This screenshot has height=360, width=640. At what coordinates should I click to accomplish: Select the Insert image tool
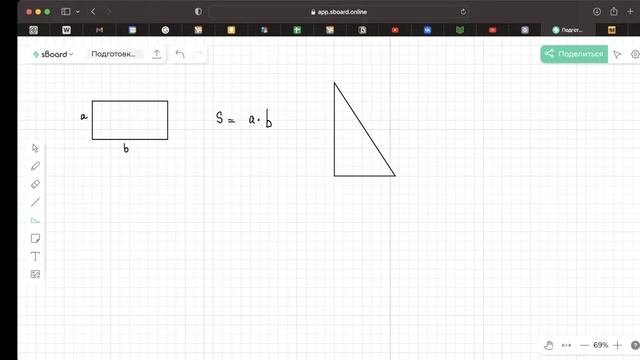point(35,274)
